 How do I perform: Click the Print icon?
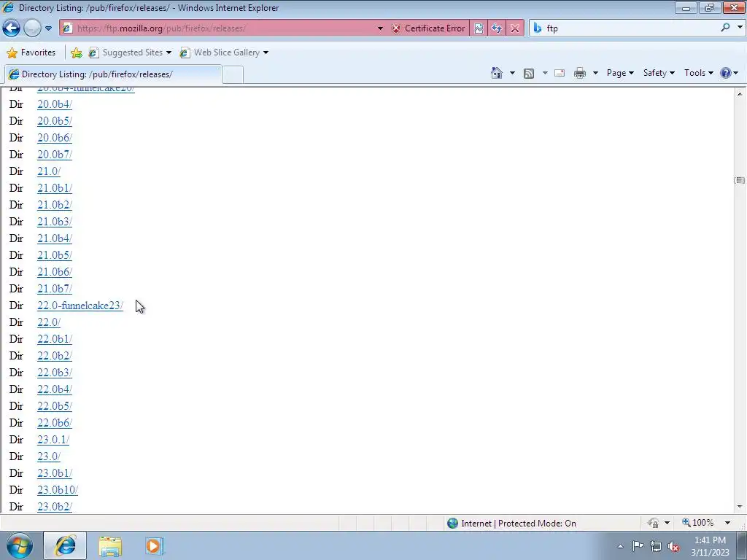[x=580, y=73]
